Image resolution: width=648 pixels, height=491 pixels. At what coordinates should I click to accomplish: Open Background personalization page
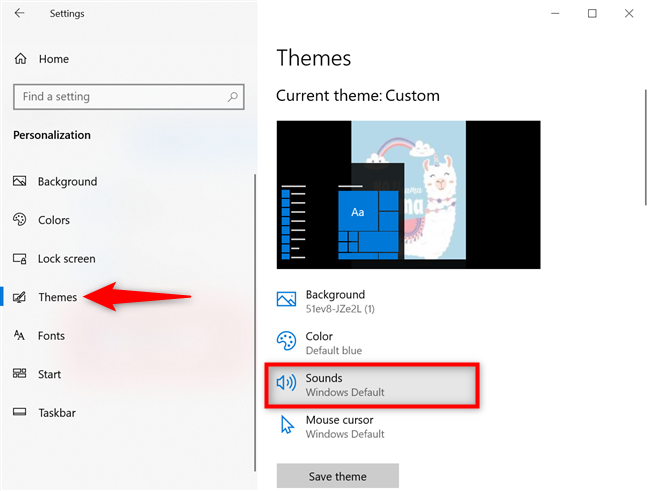[67, 181]
